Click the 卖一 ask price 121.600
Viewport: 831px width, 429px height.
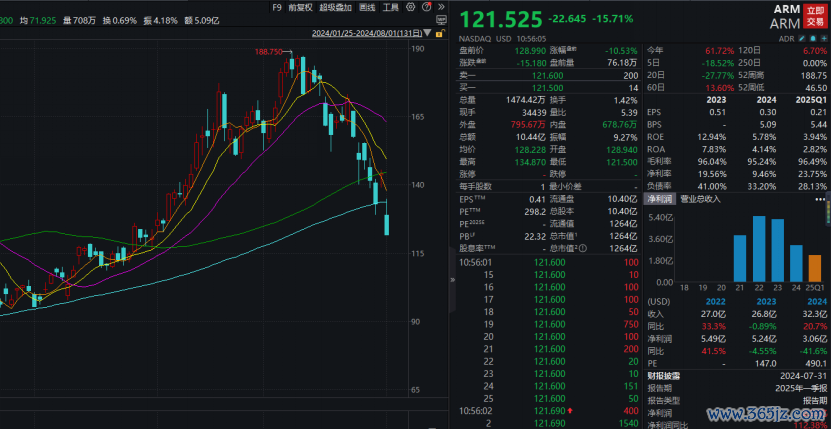tap(547, 76)
